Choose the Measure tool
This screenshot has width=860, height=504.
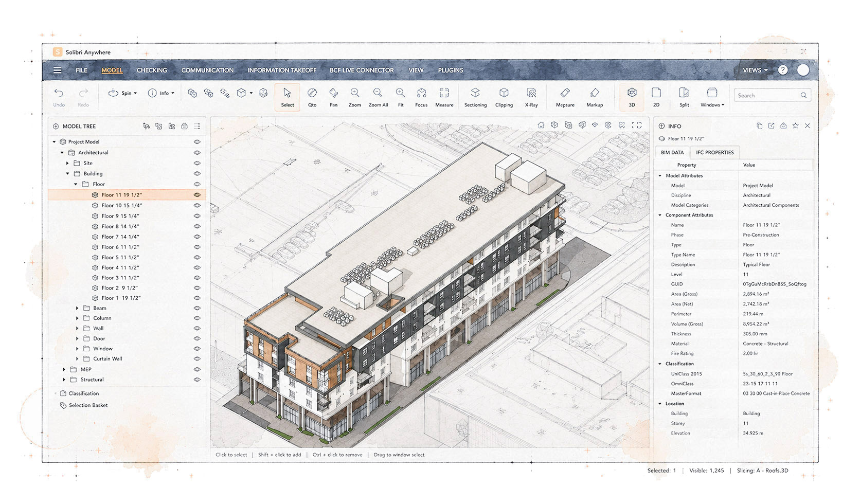(444, 97)
